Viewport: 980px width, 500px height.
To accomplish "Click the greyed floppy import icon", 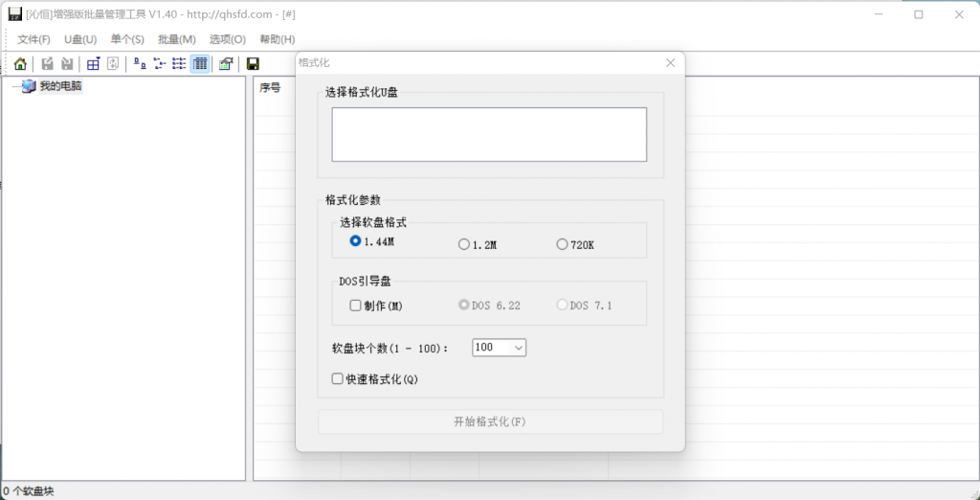I will coord(67,64).
